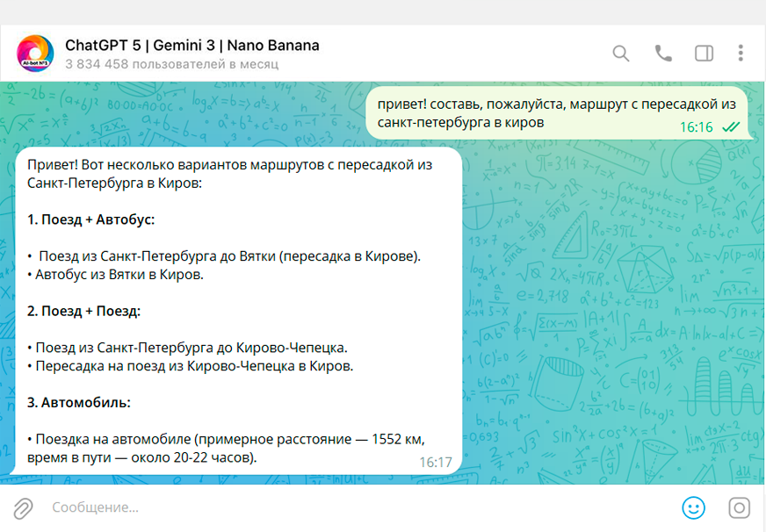Click the 16:17 timestamp on bot reply
This screenshot has height=532, width=766.
pyautogui.click(x=435, y=462)
